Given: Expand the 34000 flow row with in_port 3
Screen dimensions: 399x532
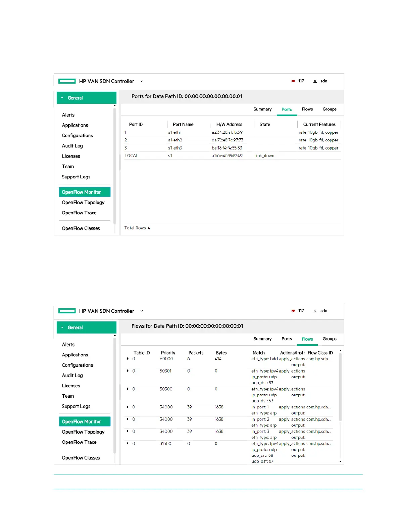Looking at the screenshot, I should (x=128, y=431).
